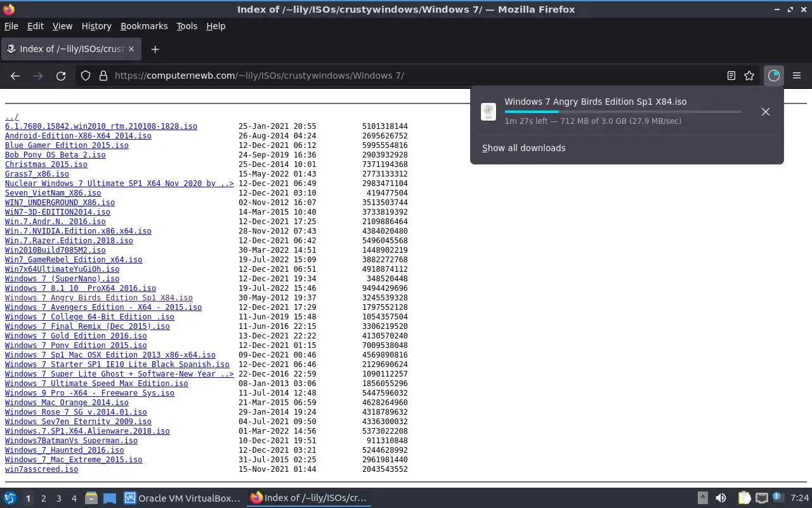Viewport: 812px width, 508px height.
Task: Click the ISO file icon in downloads panel
Action: click(488, 112)
